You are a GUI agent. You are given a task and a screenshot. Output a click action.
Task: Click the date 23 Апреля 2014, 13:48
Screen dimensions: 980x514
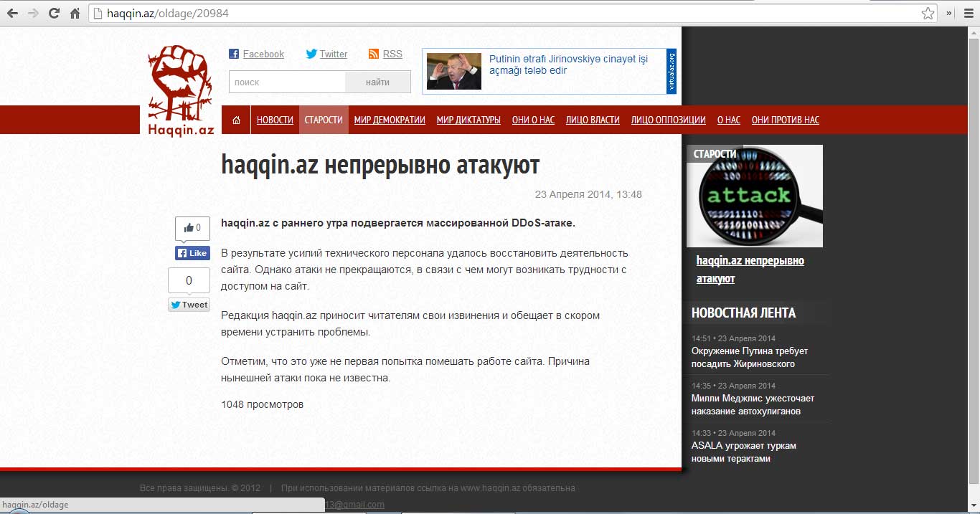coord(588,194)
